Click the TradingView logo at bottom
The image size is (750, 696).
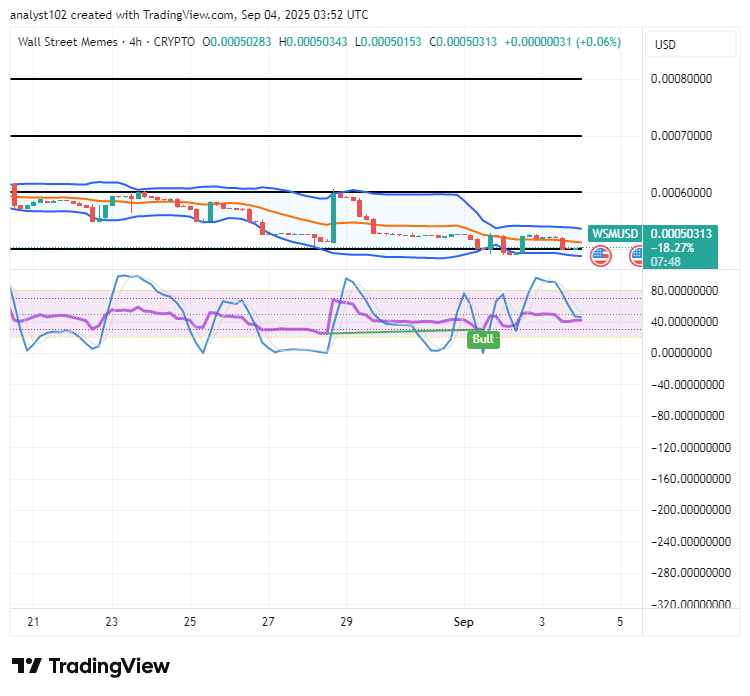click(x=91, y=666)
